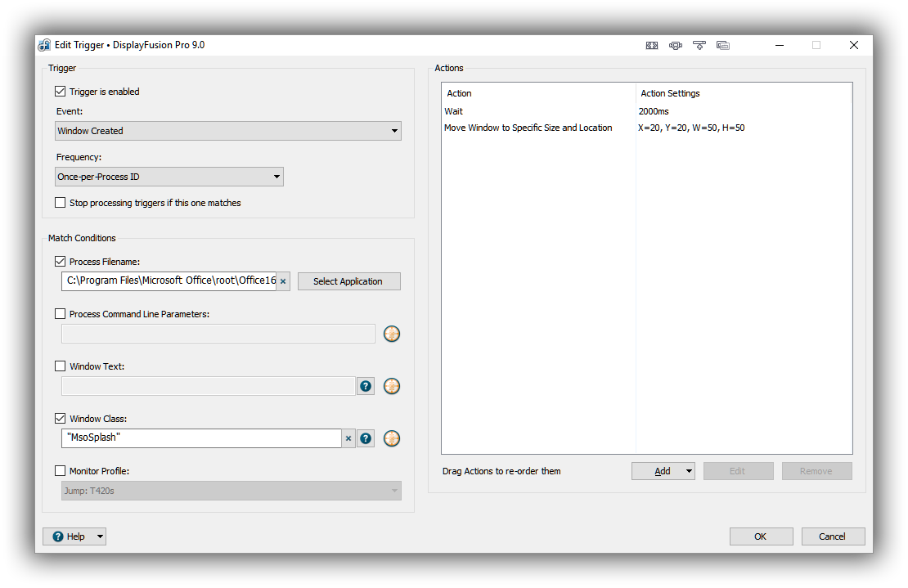Screen dimensions: 908x588
Task: Click the overlapping windows title bar icon
Action: pos(723,46)
